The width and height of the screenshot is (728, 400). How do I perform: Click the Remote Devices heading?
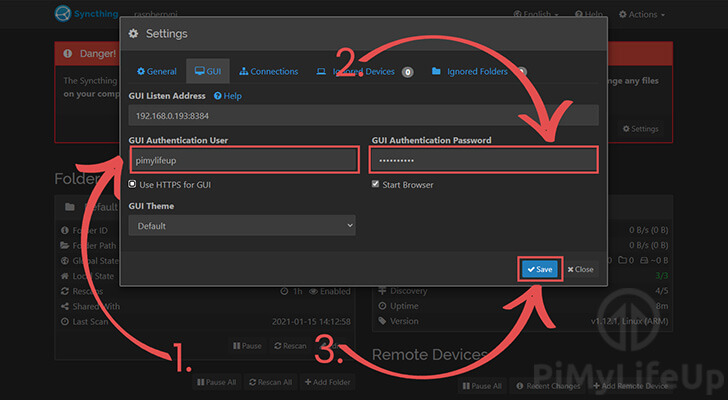(x=430, y=355)
